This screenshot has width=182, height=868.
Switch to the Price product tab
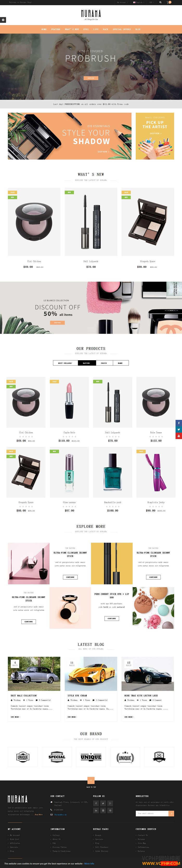(104, 363)
